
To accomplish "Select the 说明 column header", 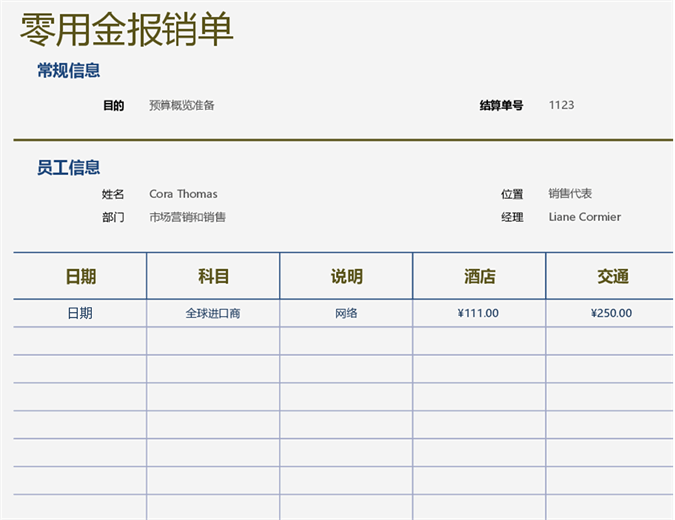I will pos(346,277).
